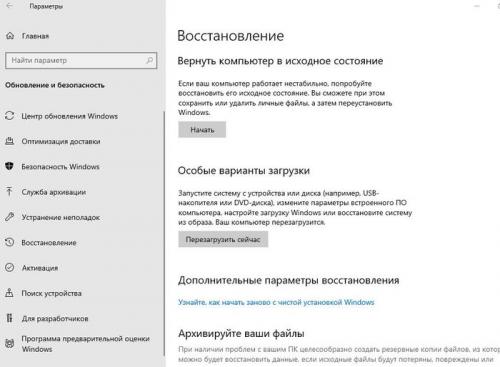Click the Устранение неполадок wrench icon

point(10,217)
